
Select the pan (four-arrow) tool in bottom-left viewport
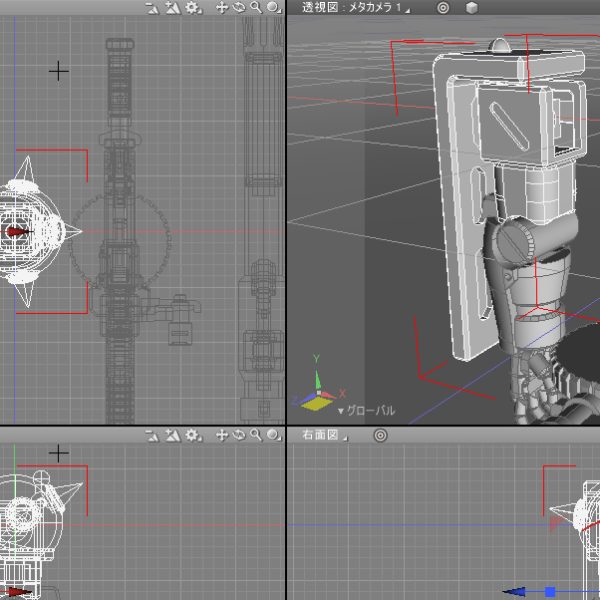click(x=222, y=435)
